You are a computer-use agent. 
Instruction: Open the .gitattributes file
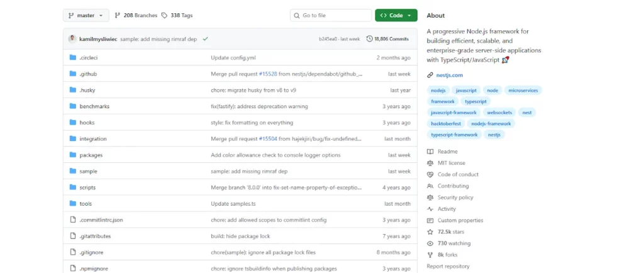(x=96, y=236)
